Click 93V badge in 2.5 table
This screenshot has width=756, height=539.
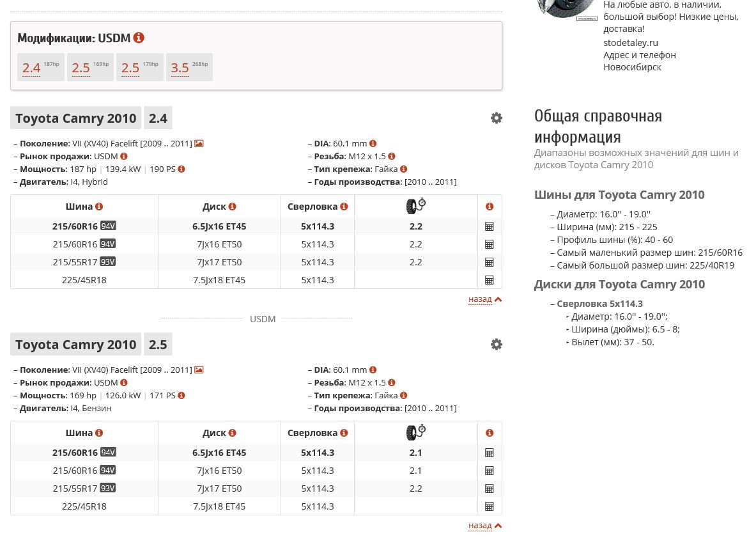click(x=107, y=488)
